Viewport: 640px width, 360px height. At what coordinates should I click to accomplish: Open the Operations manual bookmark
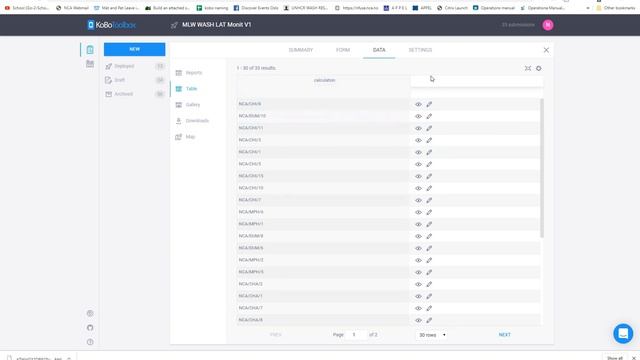[494, 8]
